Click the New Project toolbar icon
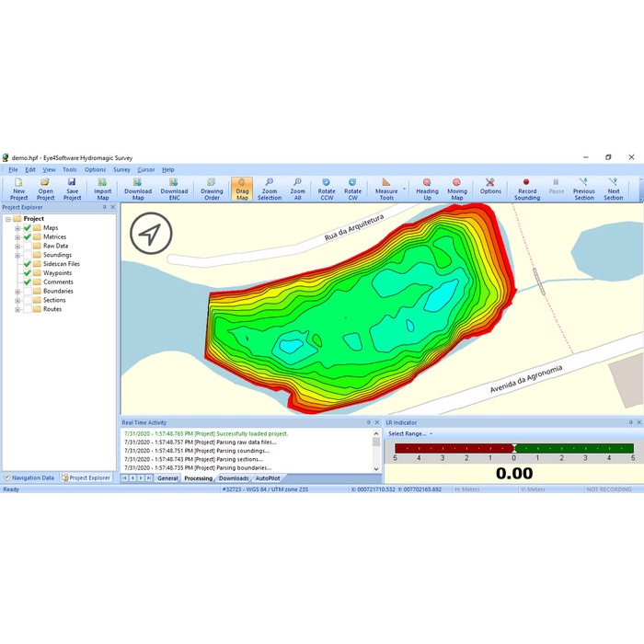The width and height of the screenshot is (644, 644). pos(19,189)
